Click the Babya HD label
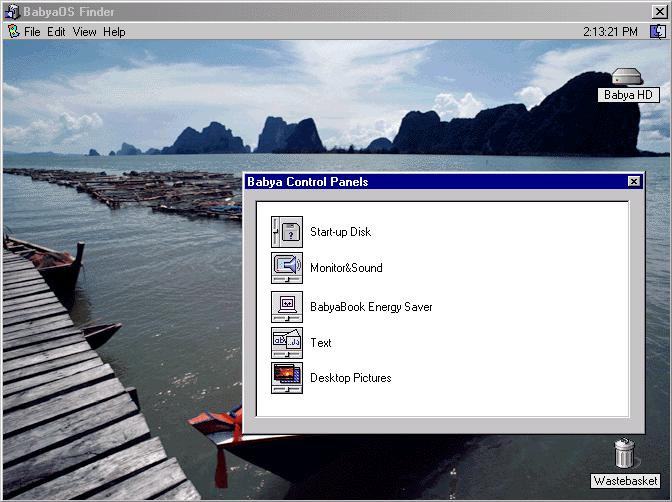The height and width of the screenshot is (502, 672). pyautogui.click(x=628, y=95)
